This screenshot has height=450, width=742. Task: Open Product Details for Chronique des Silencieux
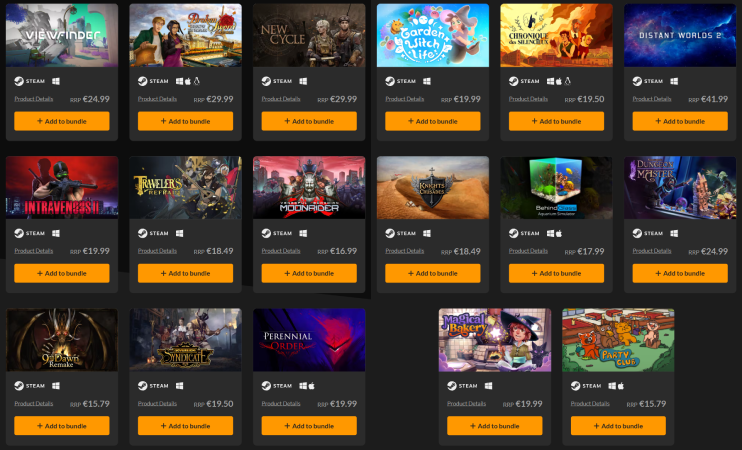(x=528, y=99)
